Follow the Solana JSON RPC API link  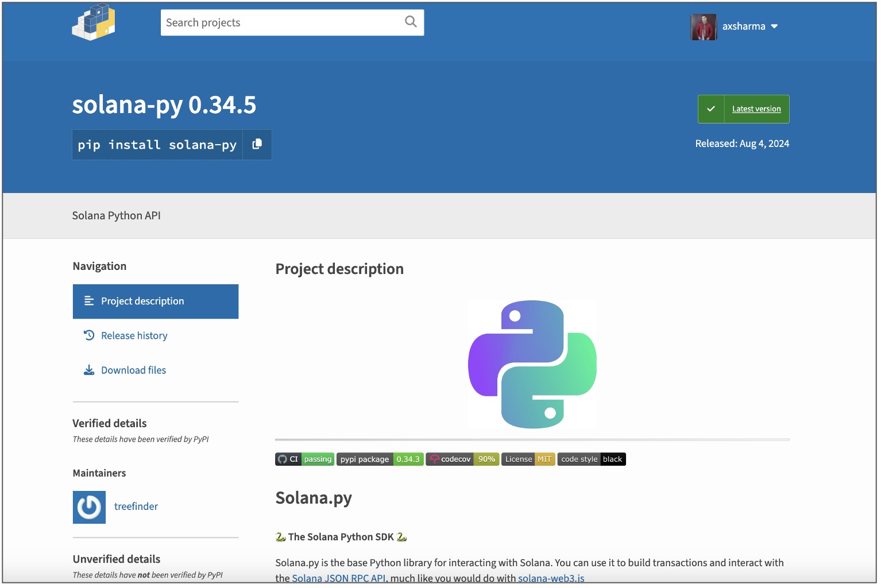[338, 578]
